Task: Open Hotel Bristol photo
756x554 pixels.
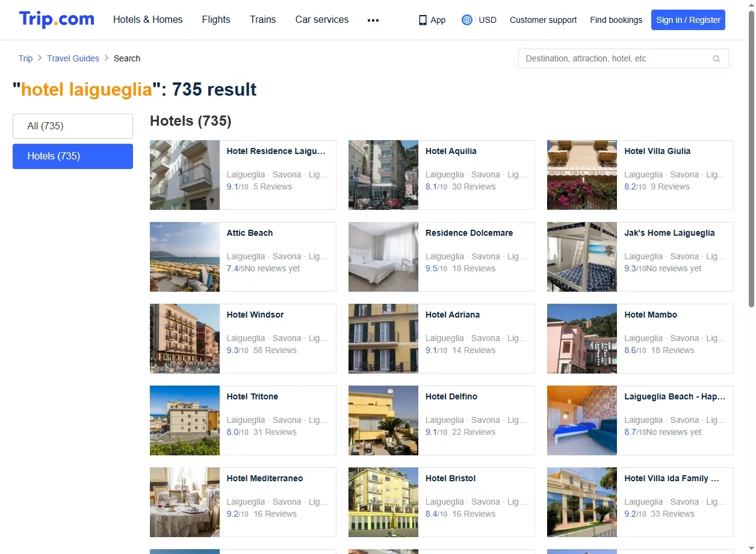Action: click(x=383, y=502)
